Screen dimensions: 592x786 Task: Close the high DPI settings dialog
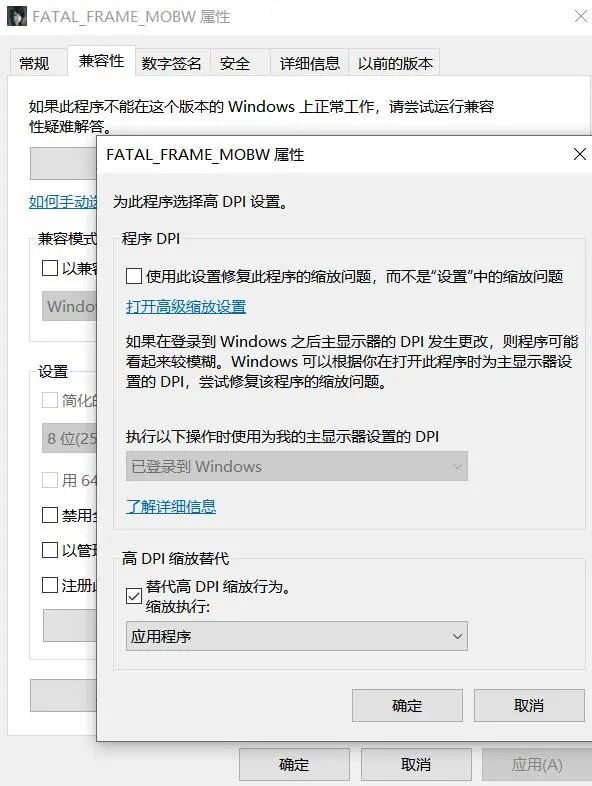tap(579, 154)
